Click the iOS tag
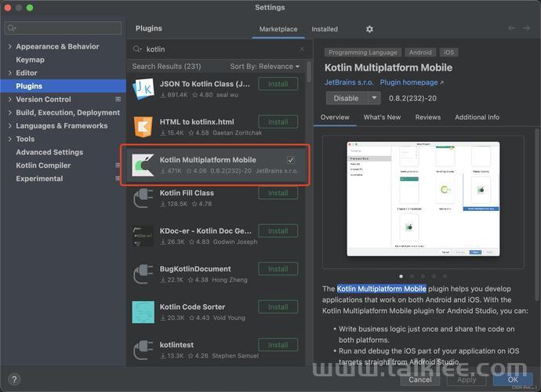This screenshot has height=392, width=541. [449, 53]
